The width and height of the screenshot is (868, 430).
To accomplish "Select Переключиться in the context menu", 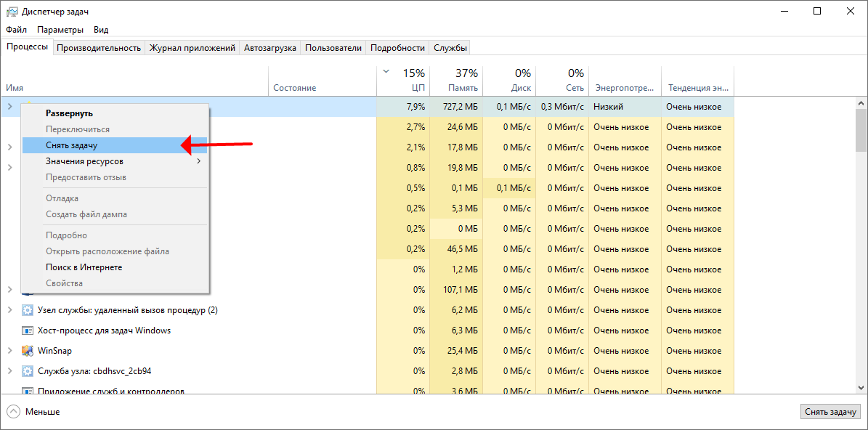I will click(x=115, y=129).
